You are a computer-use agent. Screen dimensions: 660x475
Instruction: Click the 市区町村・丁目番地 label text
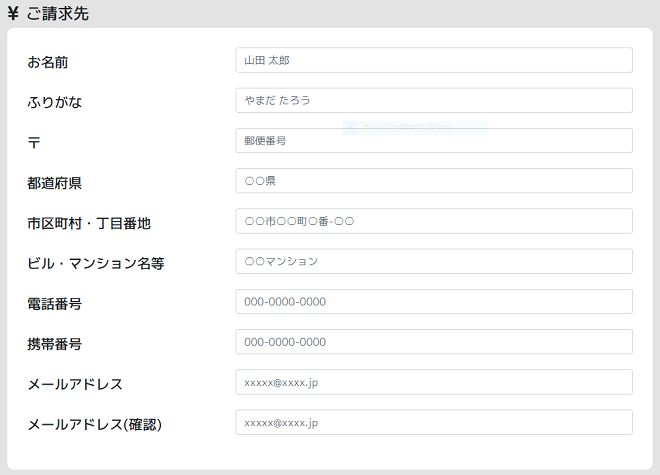pyautogui.click(x=89, y=223)
